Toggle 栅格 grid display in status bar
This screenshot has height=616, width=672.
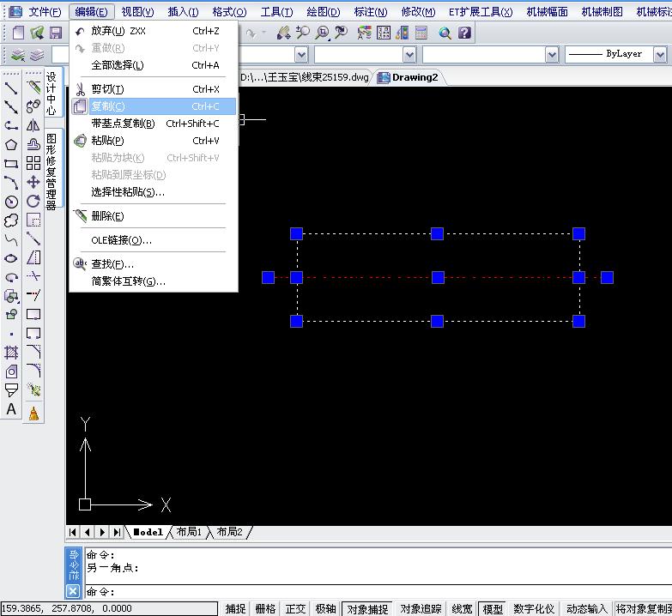[266, 609]
